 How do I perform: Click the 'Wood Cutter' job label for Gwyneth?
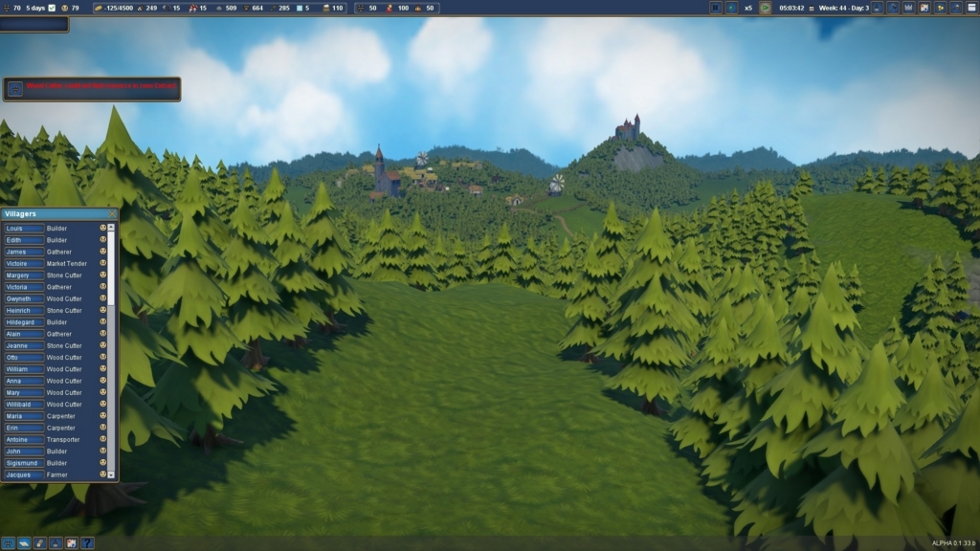[64, 298]
